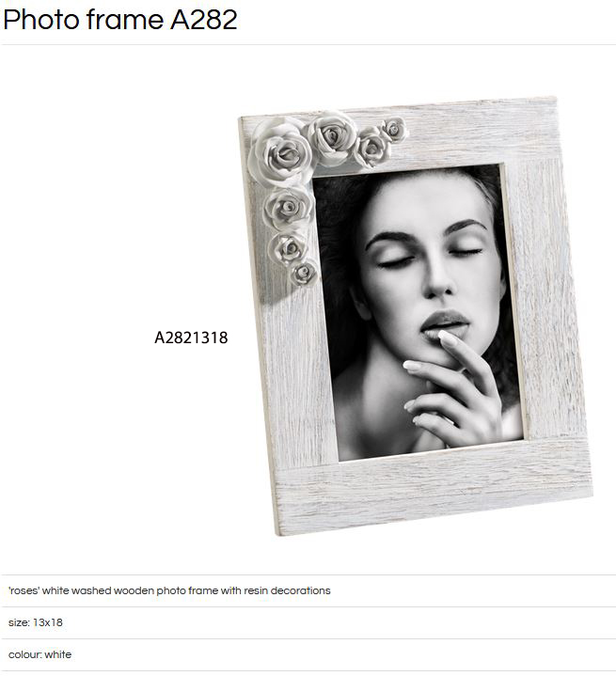The width and height of the screenshot is (616, 676).
Task: Select the A2821318 product code label
Action: 191,338
